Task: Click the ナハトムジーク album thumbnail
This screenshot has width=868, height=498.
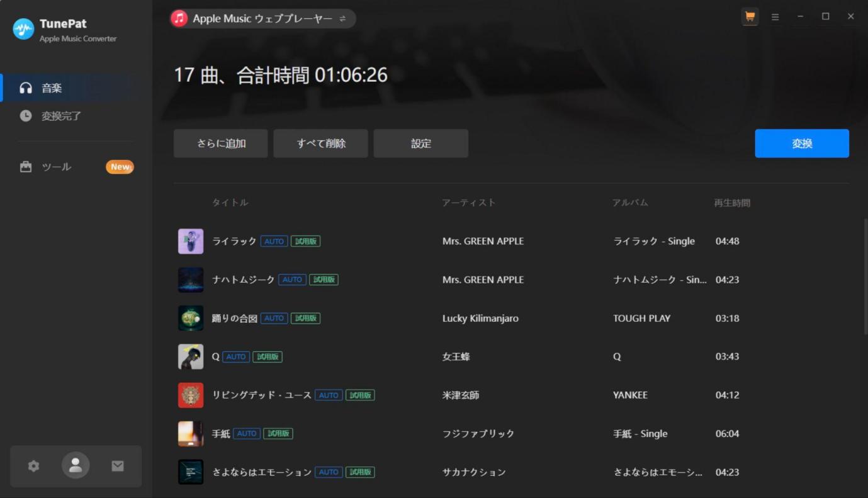Action: (x=191, y=280)
